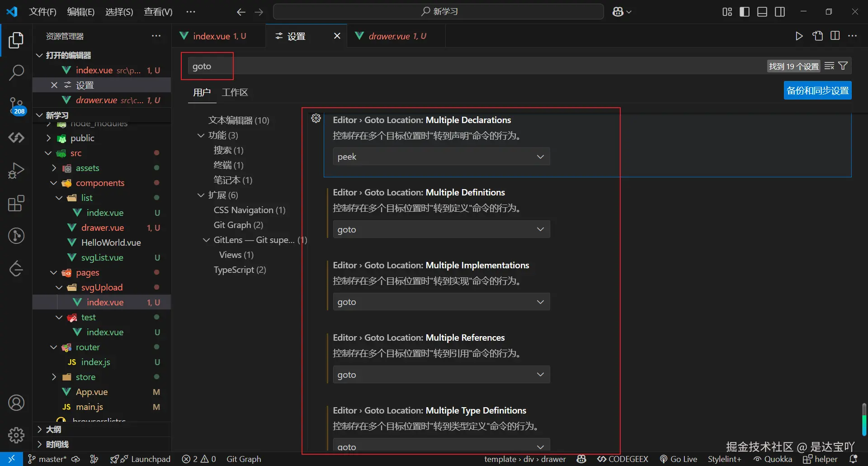Go forward with the right arrow
The height and width of the screenshot is (466, 868).
(259, 12)
